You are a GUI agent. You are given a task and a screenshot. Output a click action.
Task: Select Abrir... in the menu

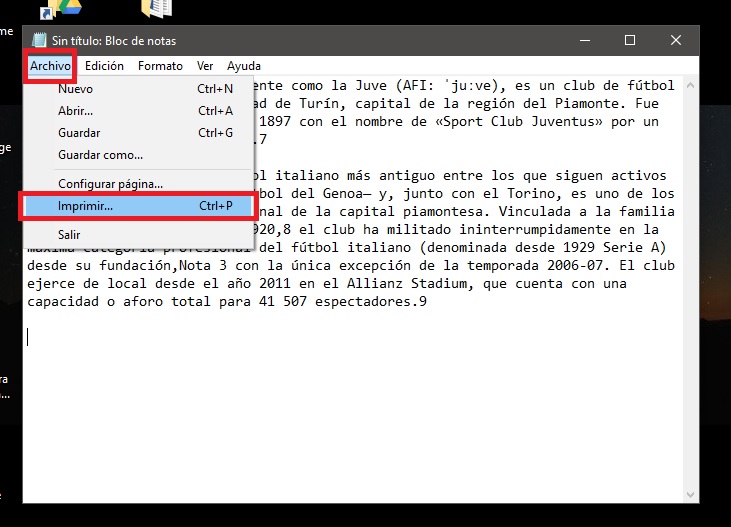(138, 111)
